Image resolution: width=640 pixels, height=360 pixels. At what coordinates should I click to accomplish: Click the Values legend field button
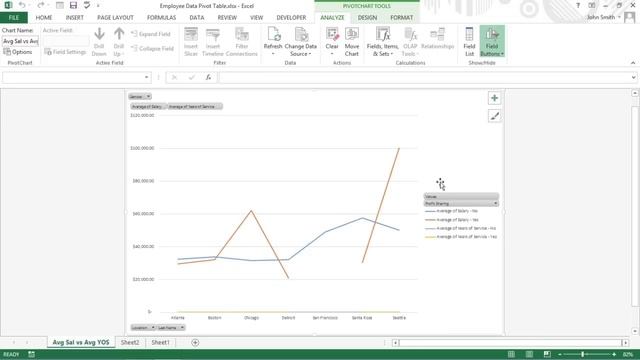pyautogui.click(x=461, y=196)
